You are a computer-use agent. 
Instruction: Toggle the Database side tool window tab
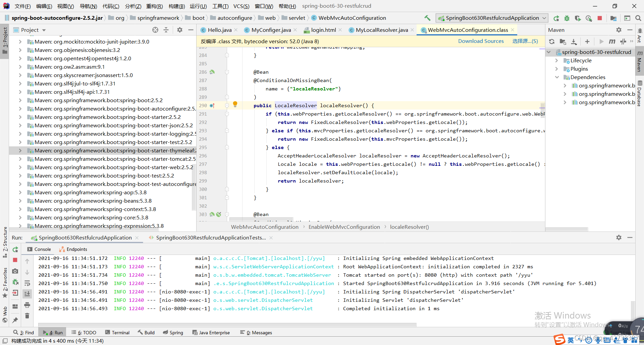pos(640,94)
